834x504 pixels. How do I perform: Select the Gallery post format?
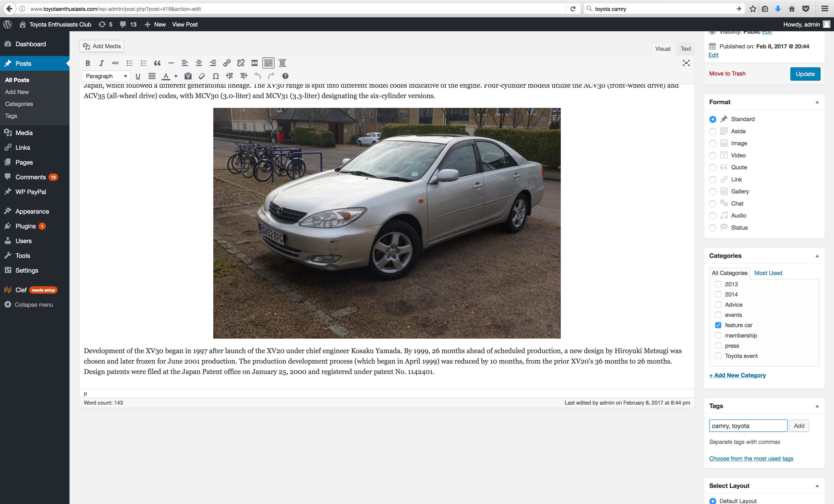pos(713,191)
